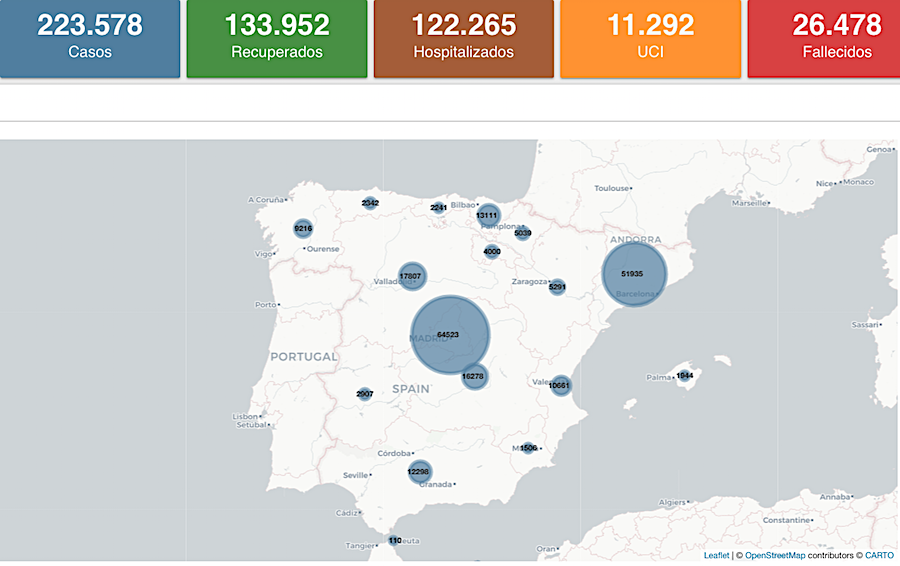900x566 pixels.
Task: Click the 2907 marker in western Spain
Action: coord(364,394)
